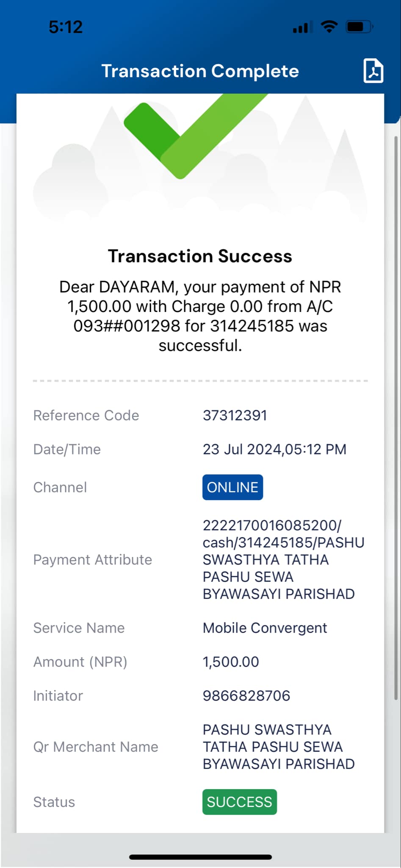Tap the SUCCESS status badge

coord(240,802)
